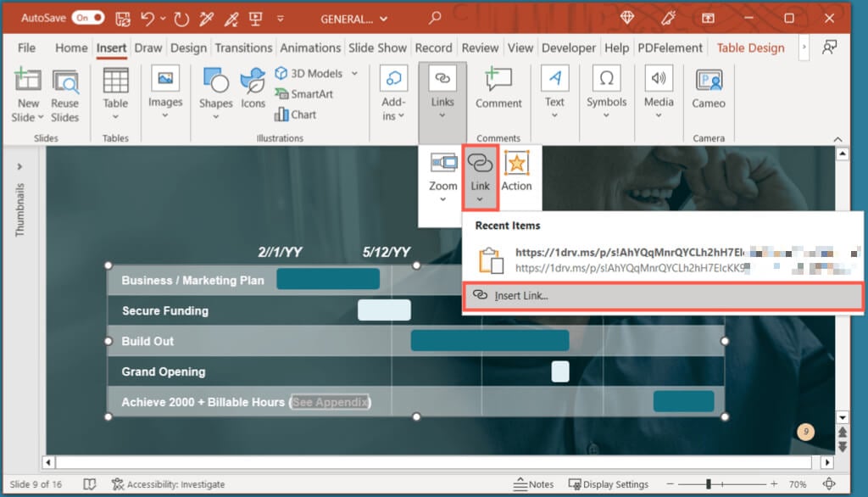
Task: Expand the Thumbnails pane arrow
Action: (x=19, y=166)
